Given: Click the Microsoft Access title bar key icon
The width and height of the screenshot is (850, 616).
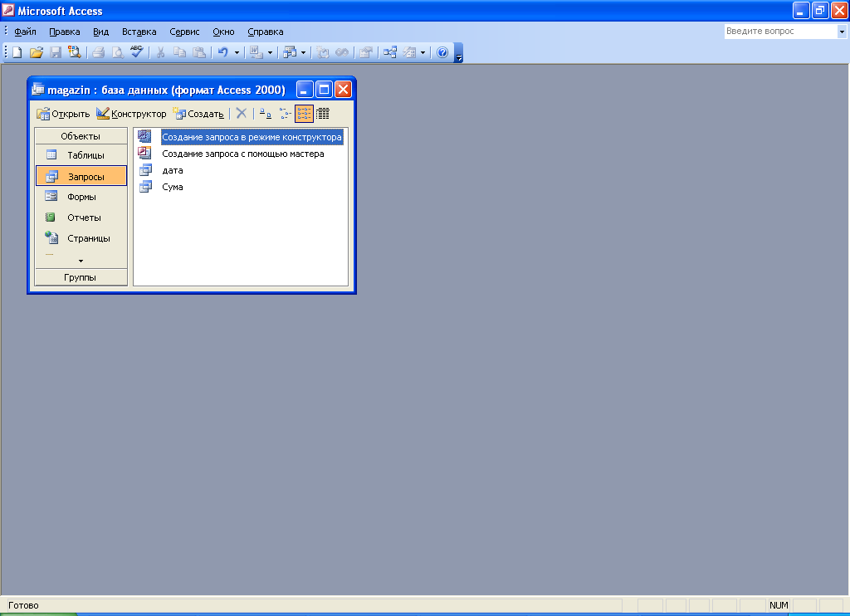Looking at the screenshot, I should click(x=8, y=10).
